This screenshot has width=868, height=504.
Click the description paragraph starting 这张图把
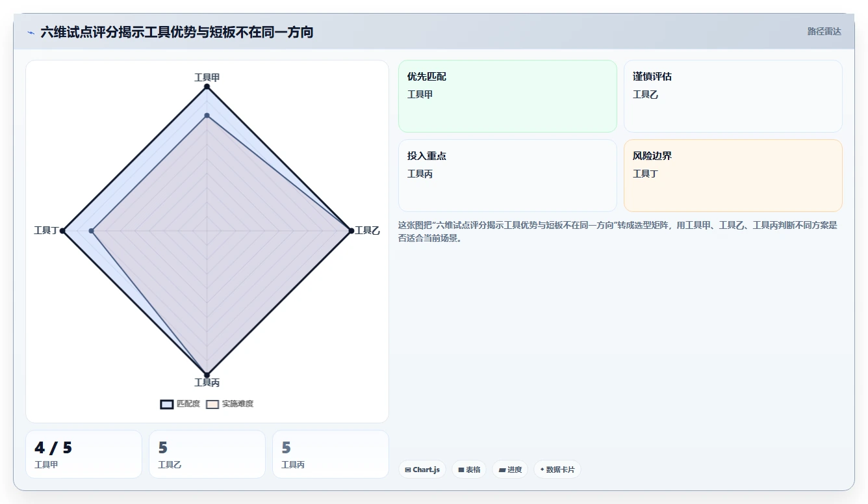[618, 232]
